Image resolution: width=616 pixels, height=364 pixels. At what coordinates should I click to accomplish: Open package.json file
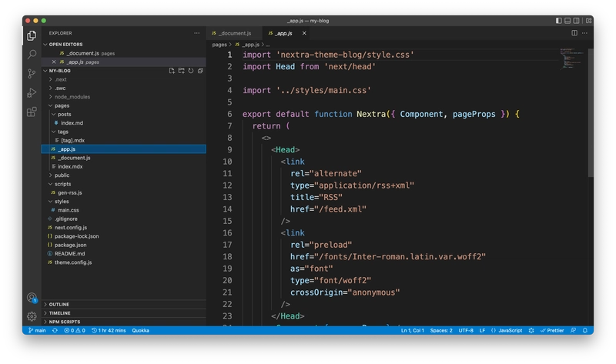pos(124,245)
